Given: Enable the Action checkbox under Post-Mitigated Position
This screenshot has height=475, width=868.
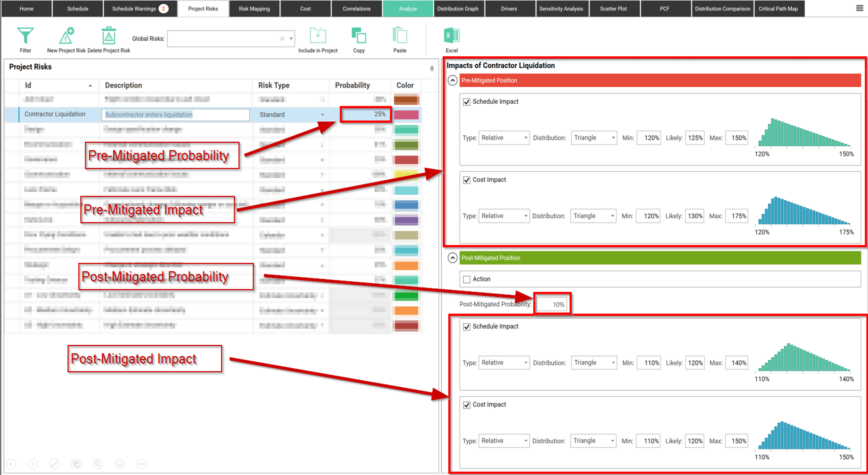Looking at the screenshot, I should (x=466, y=279).
